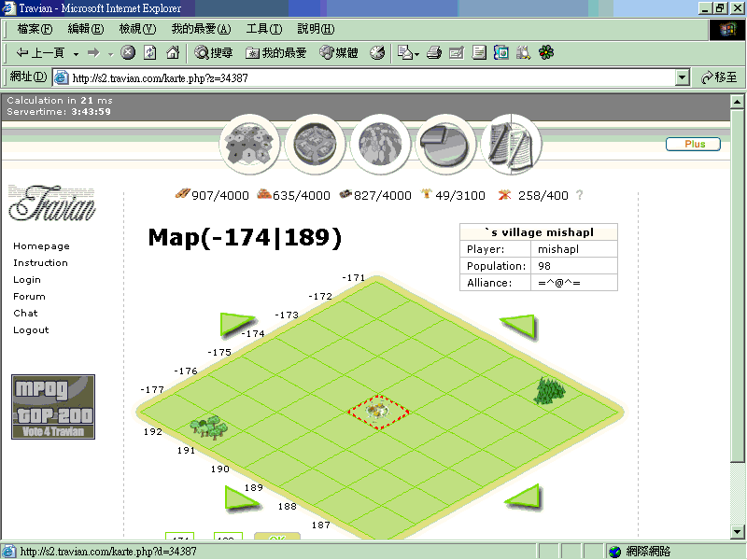Move the map with the upper-left green arrow

tap(237, 324)
